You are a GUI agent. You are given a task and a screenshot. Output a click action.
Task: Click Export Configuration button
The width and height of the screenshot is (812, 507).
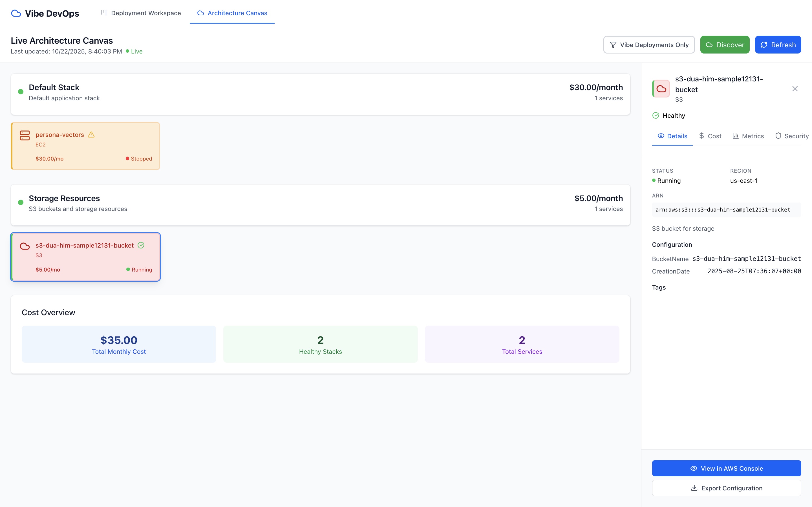(727, 488)
